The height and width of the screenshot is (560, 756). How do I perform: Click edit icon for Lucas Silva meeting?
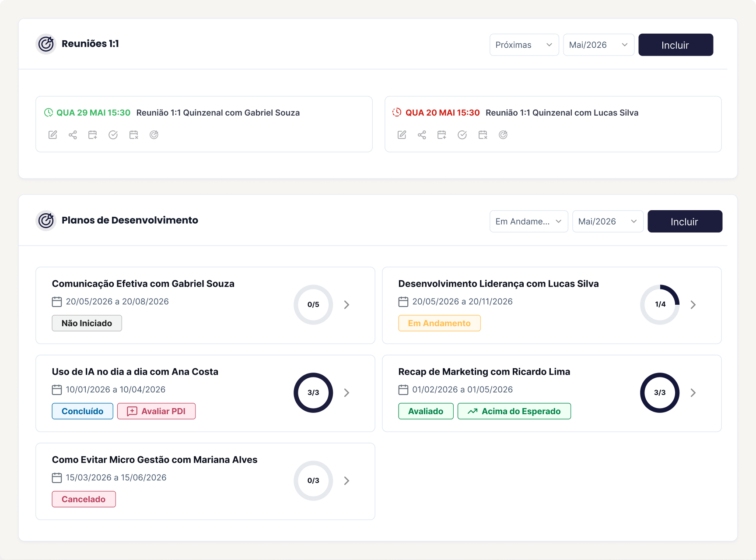(402, 135)
